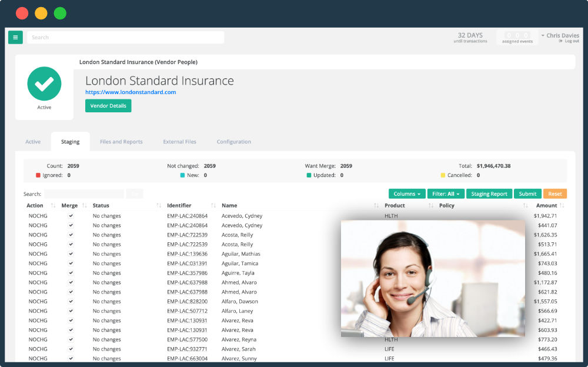Click the assigned events counter
This screenshot has height=367, width=588.
point(517,38)
